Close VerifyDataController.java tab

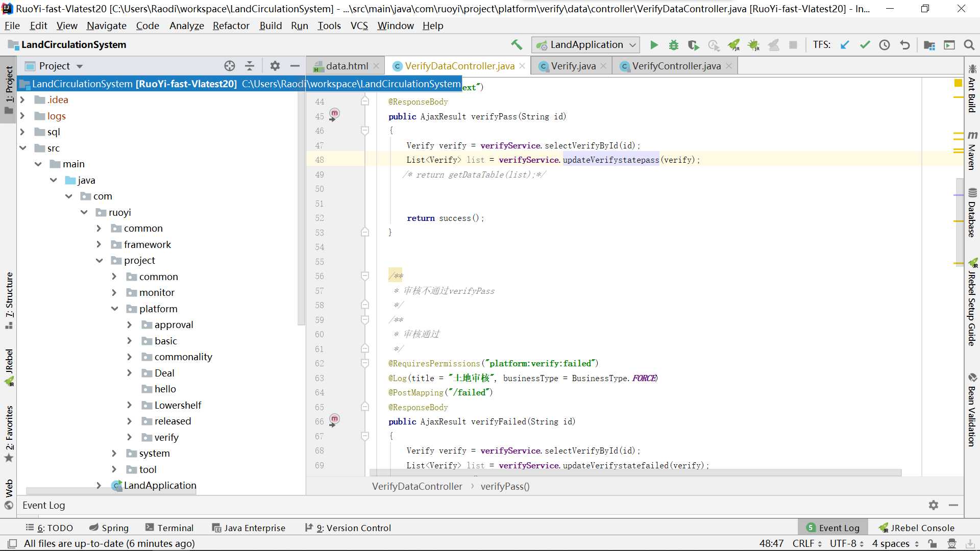click(x=522, y=66)
